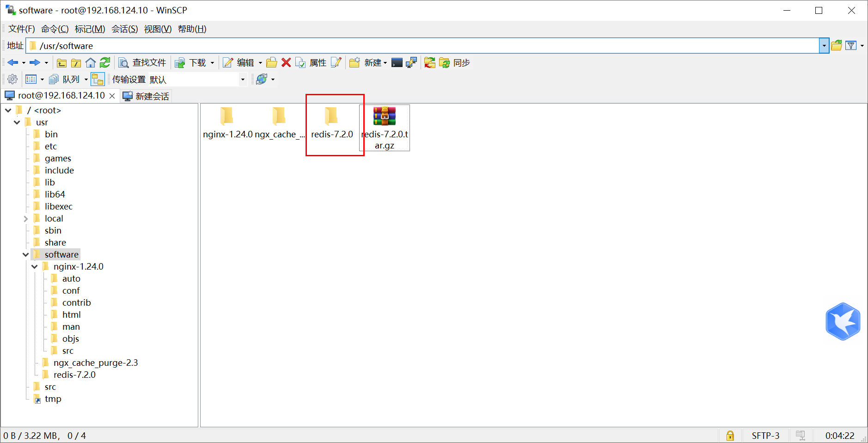Screen dimensions: 868x443
Task: Open a terminal with the console icon
Action: [397, 62]
